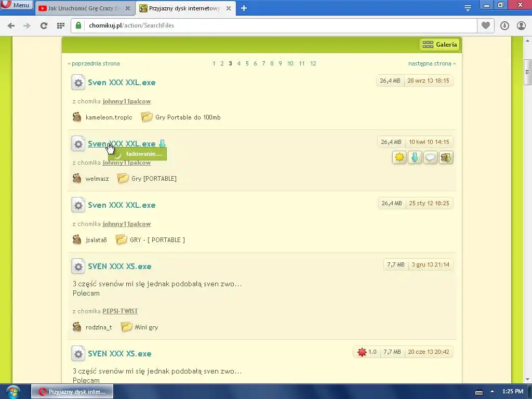The height and width of the screenshot is (399, 532).
Task: Go to results page 10
Action: point(290,63)
